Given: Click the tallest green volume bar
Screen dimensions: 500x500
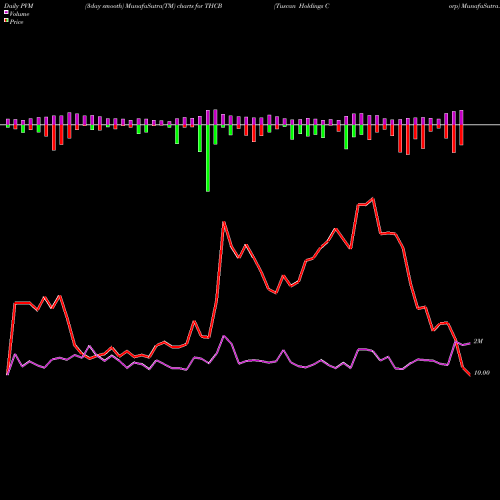Looking at the screenshot, I should pyautogui.click(x=208, y=158).
